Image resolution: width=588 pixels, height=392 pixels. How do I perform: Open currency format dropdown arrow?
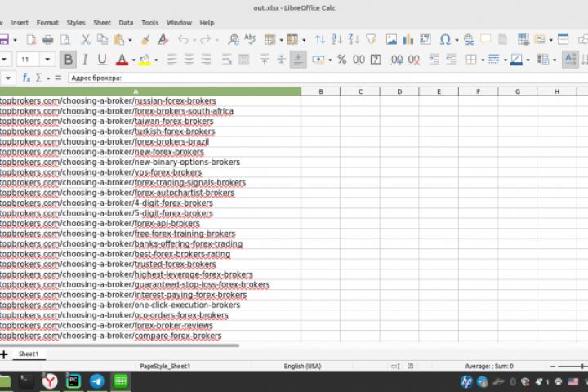330,60
